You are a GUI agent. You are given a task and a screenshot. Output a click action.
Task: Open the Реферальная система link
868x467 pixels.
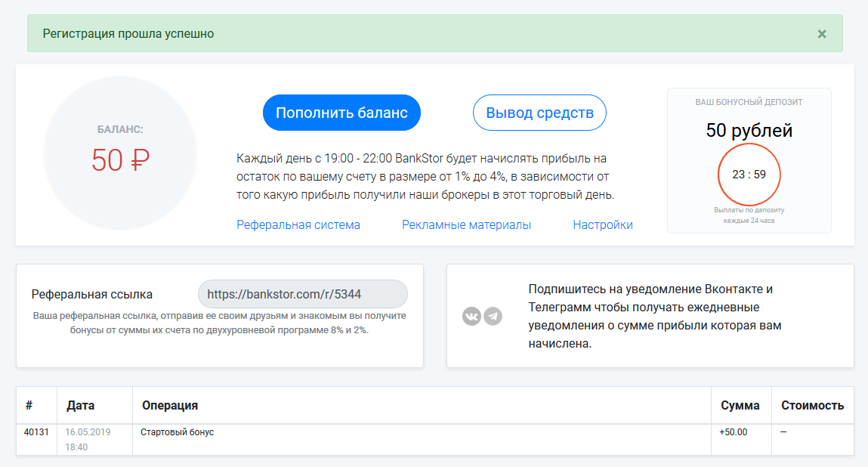(298, 225)
